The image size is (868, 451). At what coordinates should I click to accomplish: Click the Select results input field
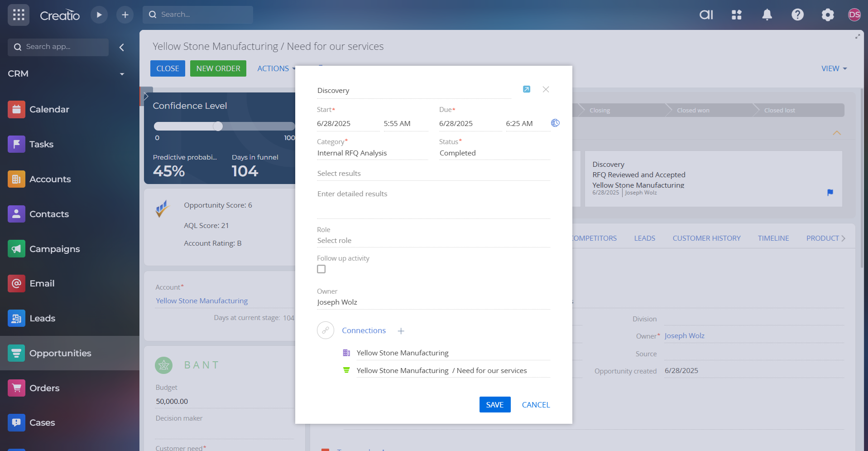click(433, 174)
